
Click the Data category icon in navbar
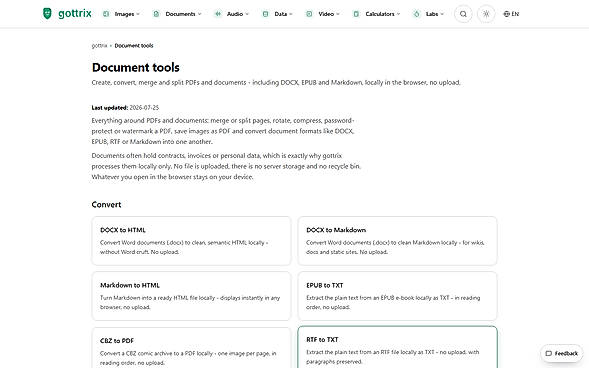coord(266,14)
